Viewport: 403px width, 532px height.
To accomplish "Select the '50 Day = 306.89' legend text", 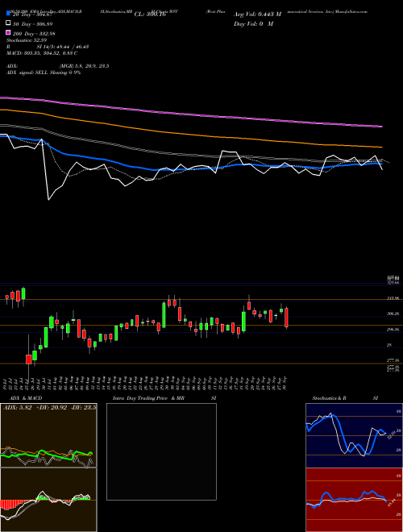I will coord(33,24).
